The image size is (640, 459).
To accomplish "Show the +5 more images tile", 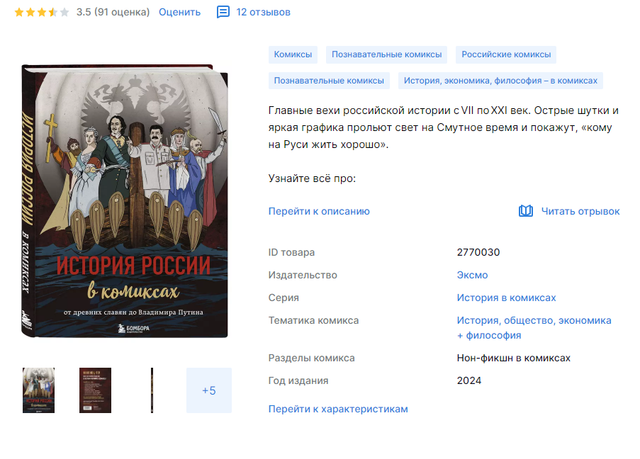I will point(209,390).
